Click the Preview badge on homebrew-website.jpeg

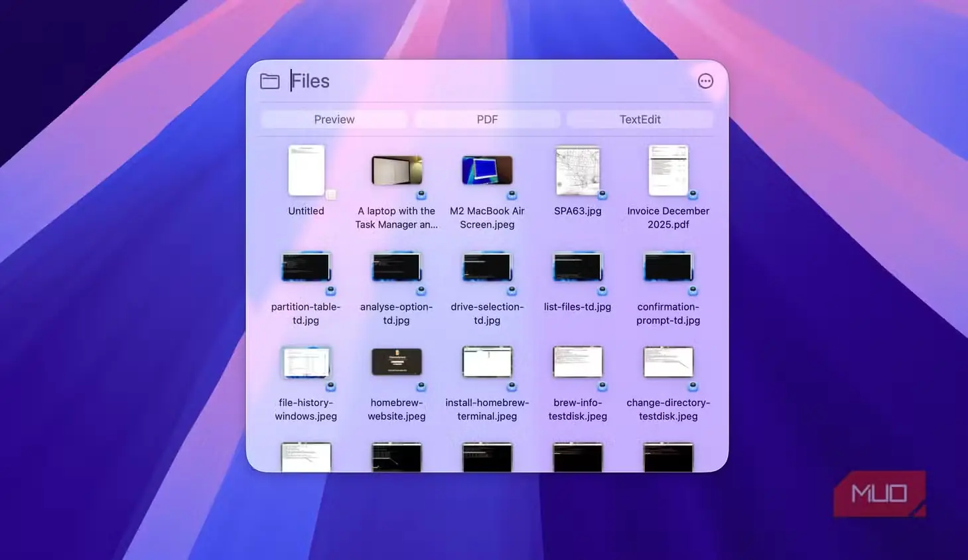(421, 386)
